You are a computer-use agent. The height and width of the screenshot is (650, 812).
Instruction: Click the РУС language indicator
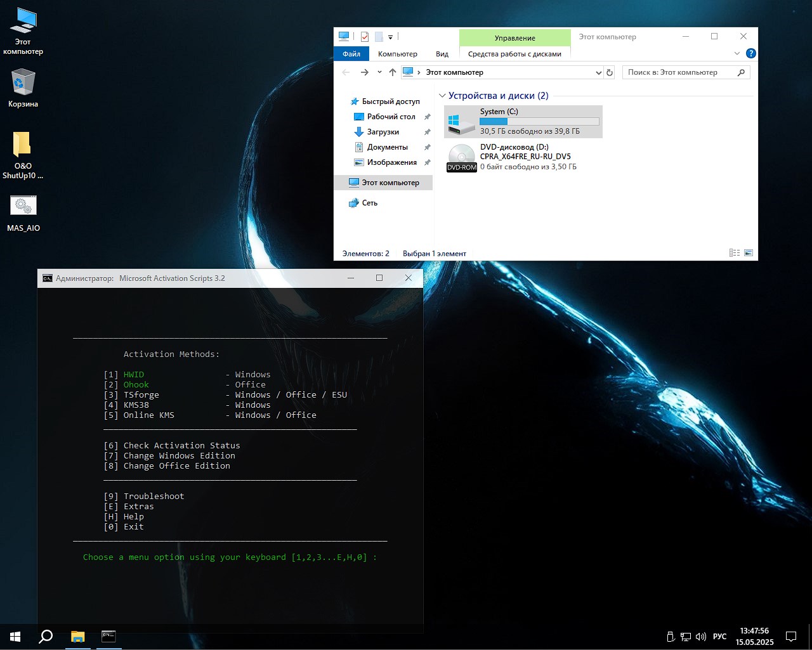click(x=719, y=637)
